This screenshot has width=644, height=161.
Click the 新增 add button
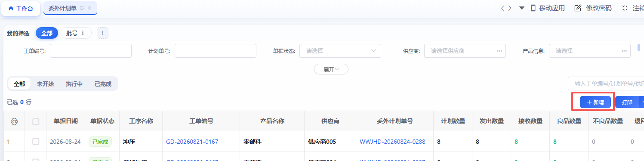[x=595, y=102]
